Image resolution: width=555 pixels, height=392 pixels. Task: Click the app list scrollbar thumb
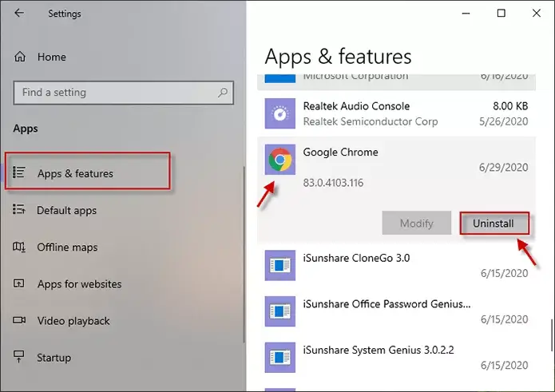pos(551,335)
